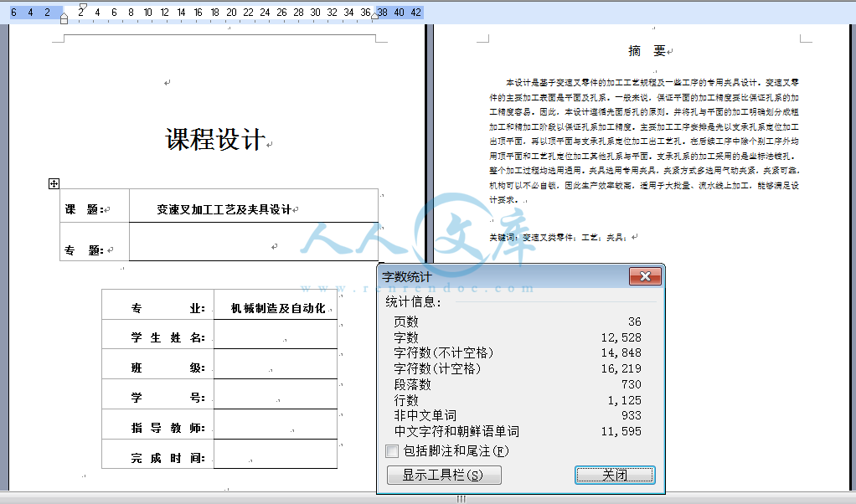Click the 行数 value 1,125
The width and height of the screenshot is (856, 504).
(x=625, y=400)
